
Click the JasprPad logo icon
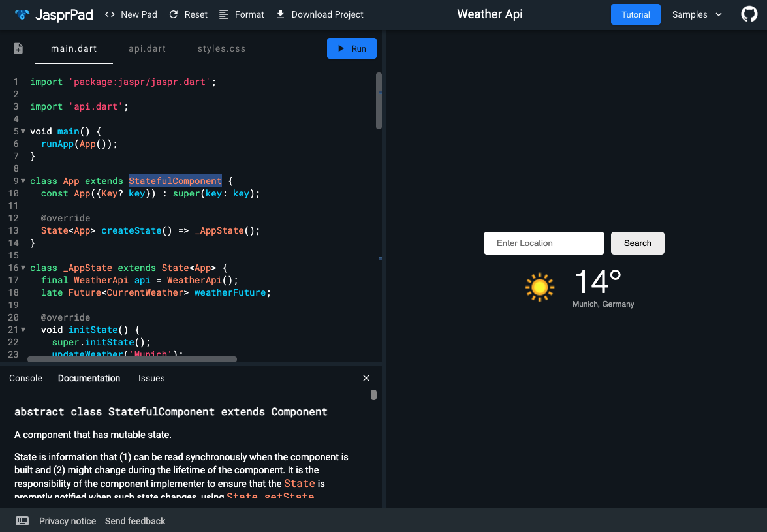[x=20, y=14]
